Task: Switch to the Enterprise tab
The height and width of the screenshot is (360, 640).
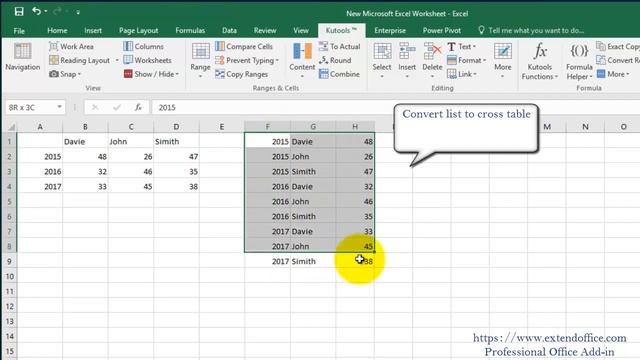Action: [x=390, y=31]
